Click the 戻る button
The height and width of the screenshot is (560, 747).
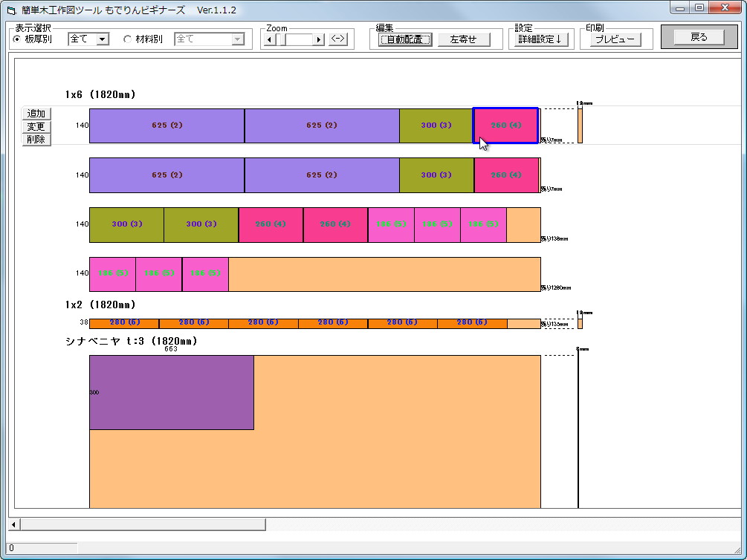[x=699, y=37]
